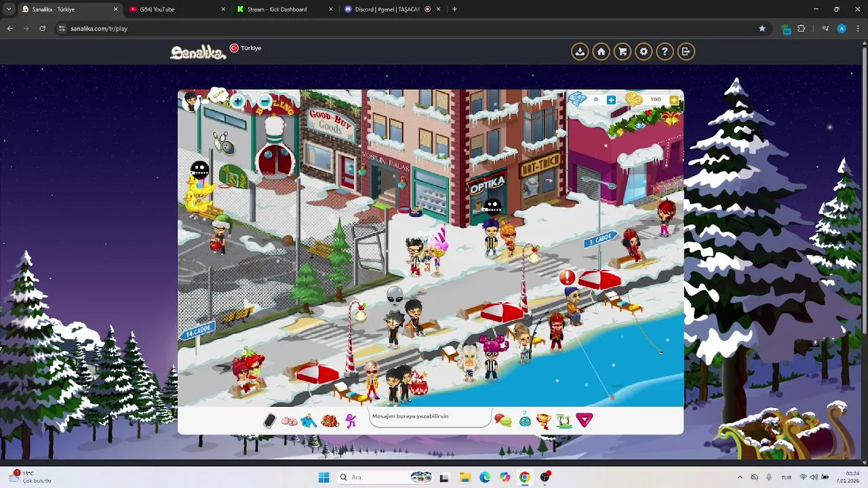Add coins with the yellow plus button
This screenshot has height=488, width=868.
point(673,100)
